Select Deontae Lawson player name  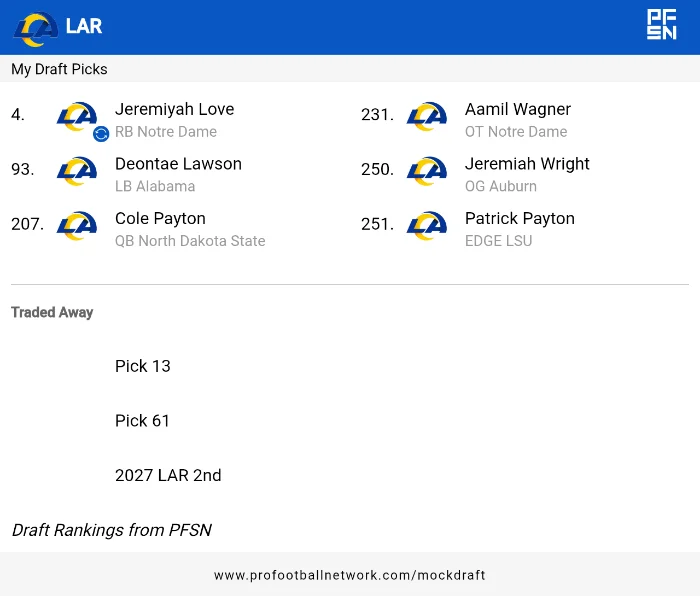pos(178,164)
